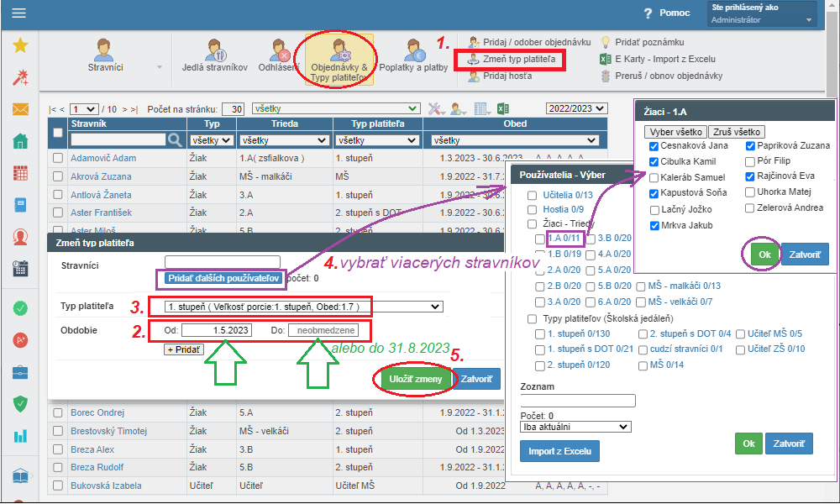Toggle the Učitelia 0/13 checkbox
840x504 pixels.
(x=533, y=195)
